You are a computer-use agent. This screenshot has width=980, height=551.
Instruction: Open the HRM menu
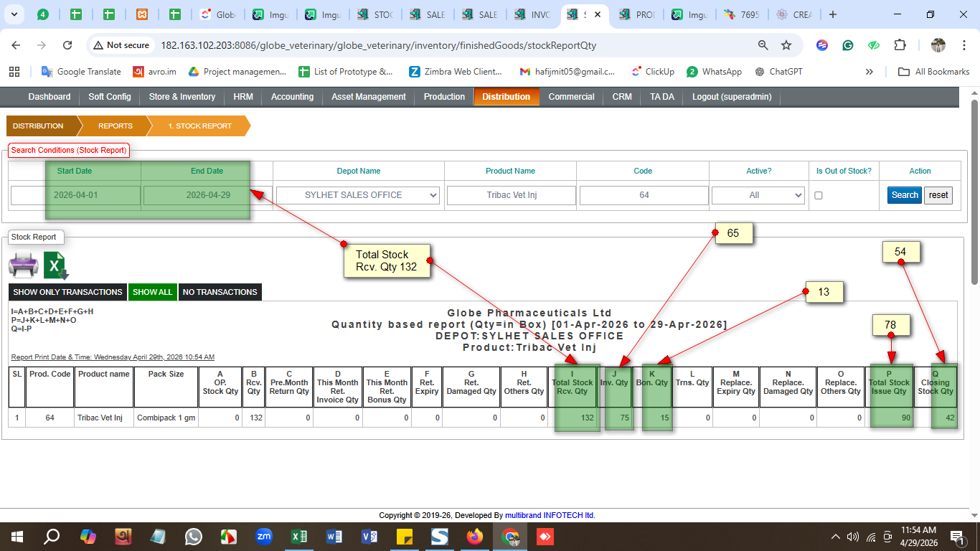243,97
